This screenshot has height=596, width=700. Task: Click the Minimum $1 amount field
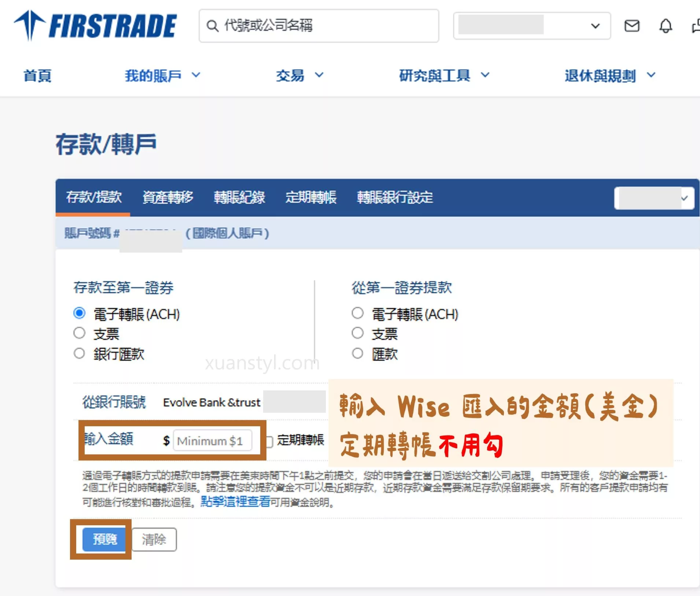pyautogui.click(x=213, y=441)
